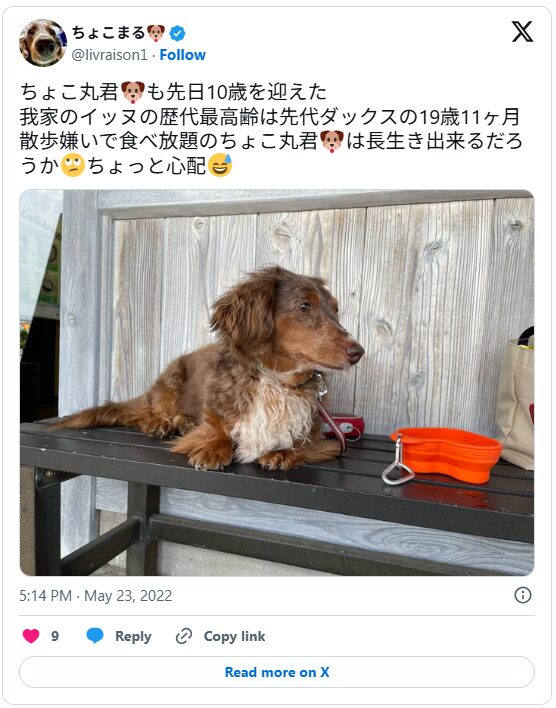The width and height of the screenshot is (556, 708).
Task: Open the ちょこまる display name
Action: coord(108,33)
